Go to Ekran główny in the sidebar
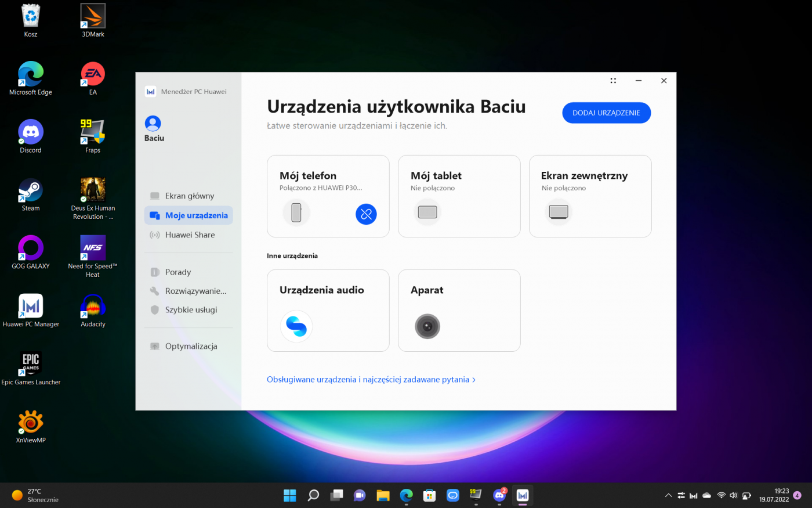This screenshot has height=508, width=812. (x=189, y=196)
